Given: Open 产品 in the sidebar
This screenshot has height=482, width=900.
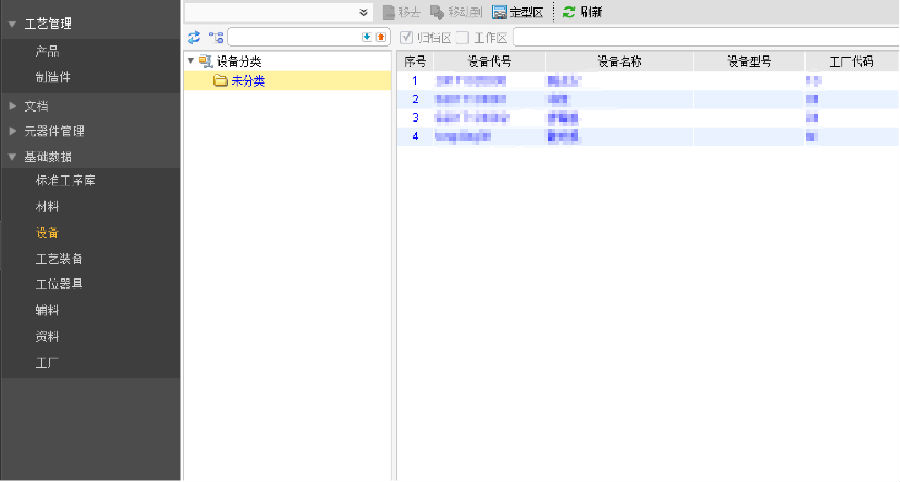Looking at the screenshot, I should [x=47, y=52].
